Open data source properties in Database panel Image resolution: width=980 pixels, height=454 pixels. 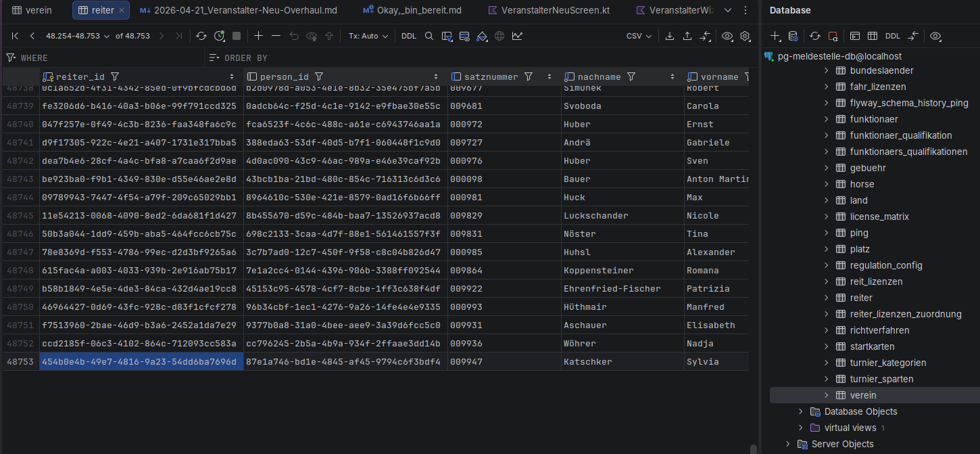(793, 36)
